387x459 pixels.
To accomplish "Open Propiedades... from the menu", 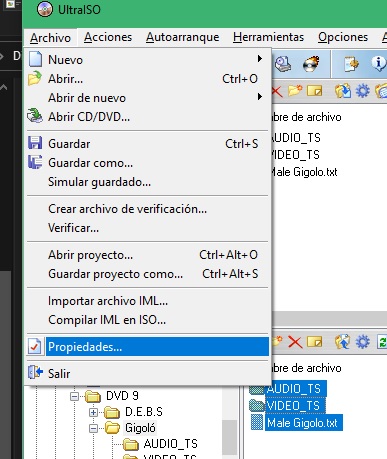I will click(x=147, y=347).
